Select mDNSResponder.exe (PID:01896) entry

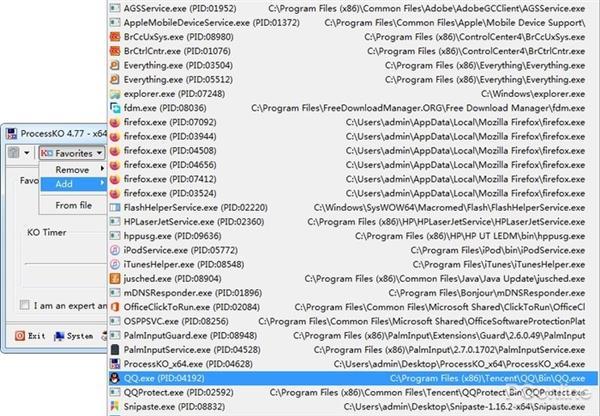[353, 293]
